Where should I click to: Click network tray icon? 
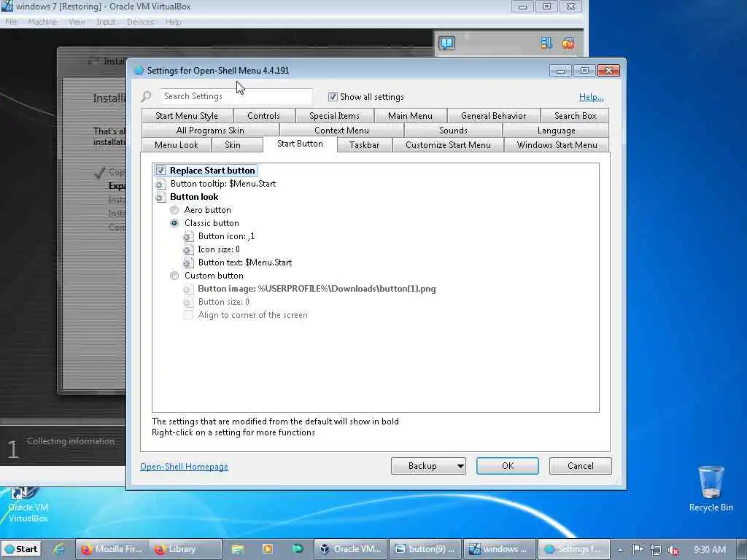pyautogui.click(x=656, y=550)
